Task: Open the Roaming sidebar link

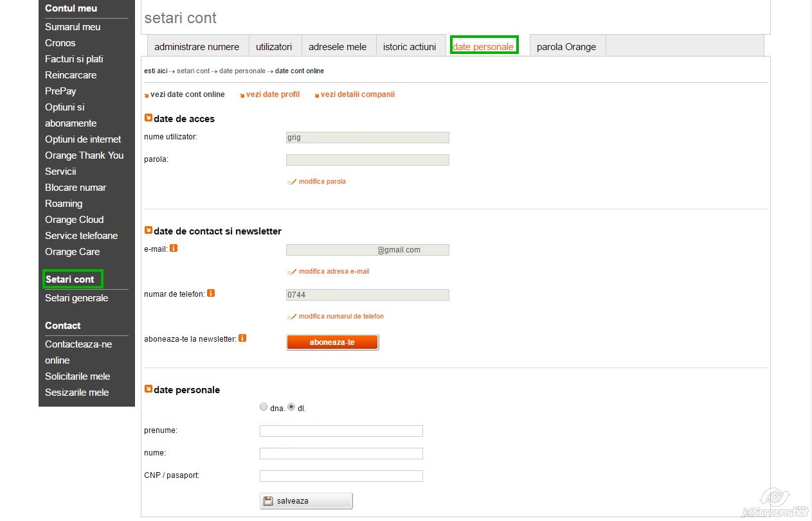Action: pos(64,204)
